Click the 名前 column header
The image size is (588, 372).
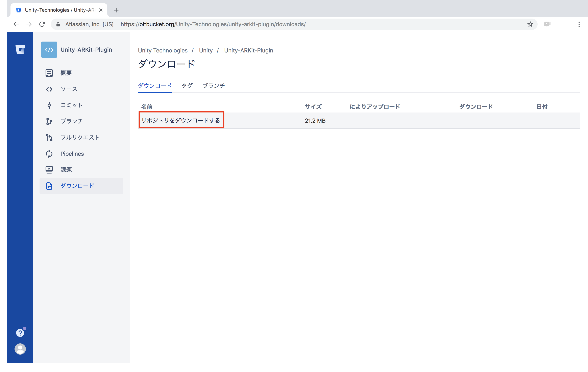147,107
